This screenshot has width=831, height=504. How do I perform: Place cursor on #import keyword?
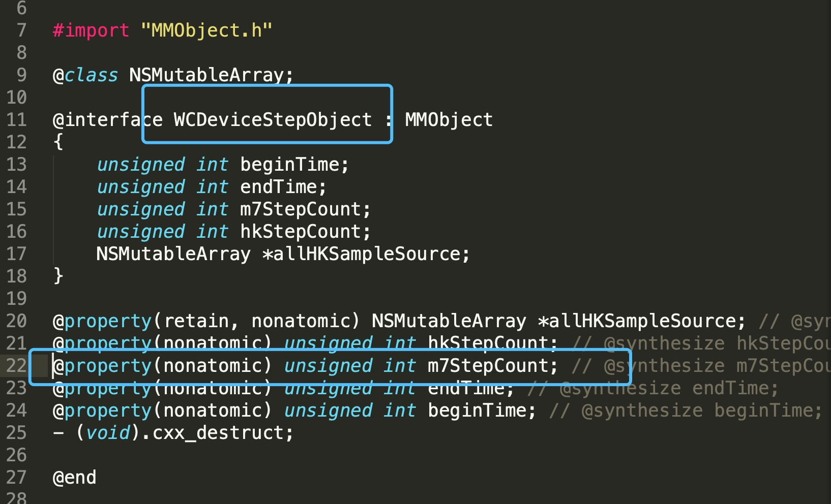(91, 30)
